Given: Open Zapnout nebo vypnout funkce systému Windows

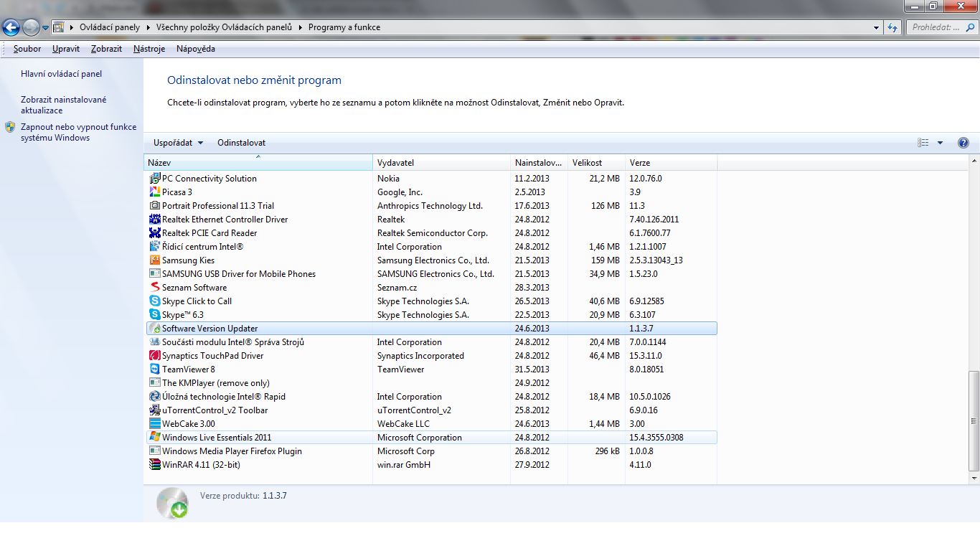Looking at the screenshot, I should click(78, 132).
